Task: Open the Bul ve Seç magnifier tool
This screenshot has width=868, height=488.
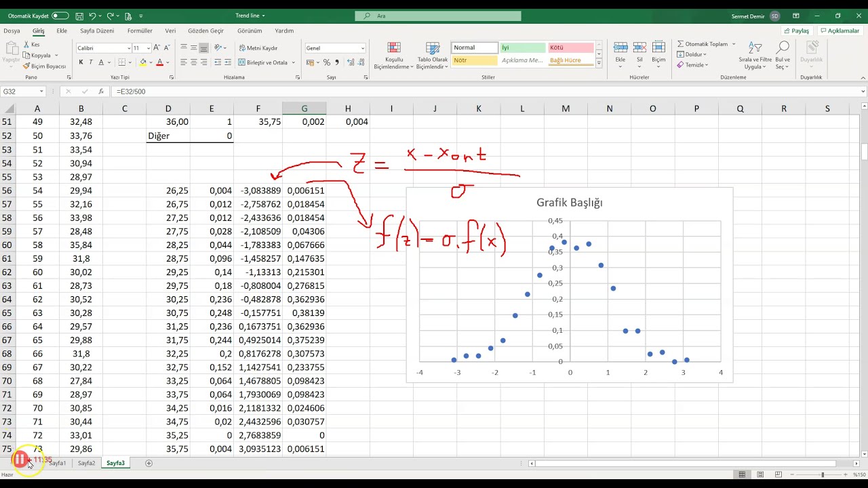Action: (x=783, y=56)
